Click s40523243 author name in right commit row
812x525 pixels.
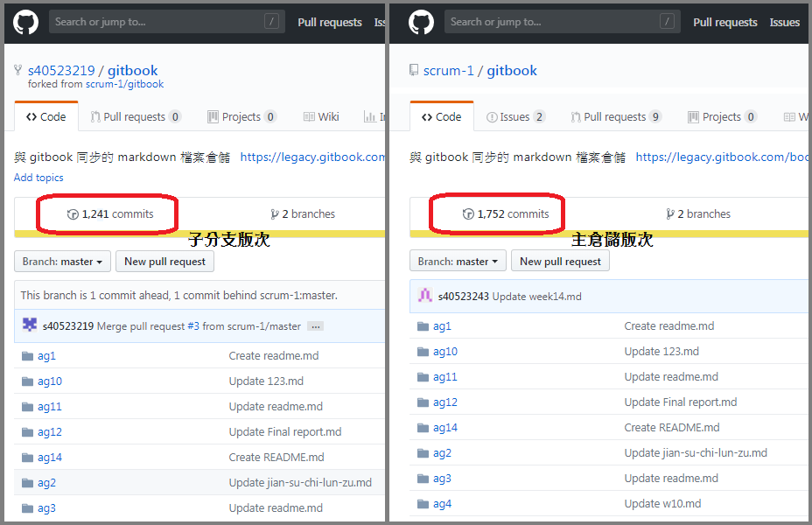coord(464,296)
